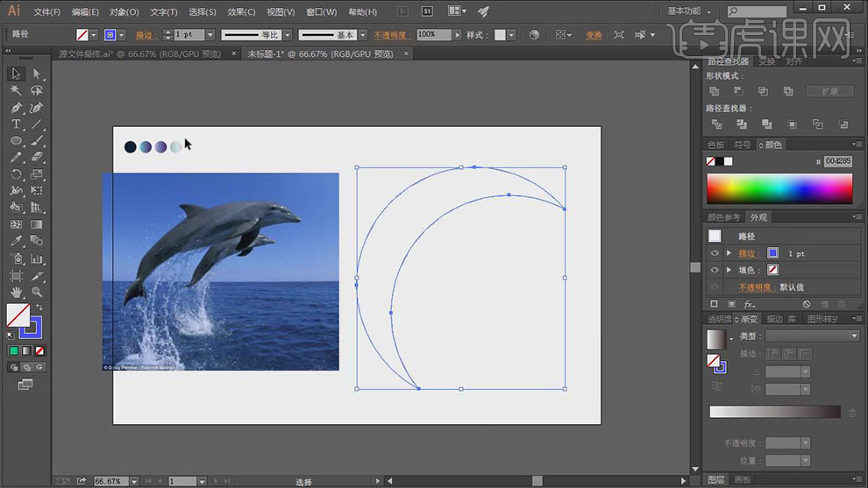
Task: Activate the Direct Selection tool
Action: pos(37,74)
